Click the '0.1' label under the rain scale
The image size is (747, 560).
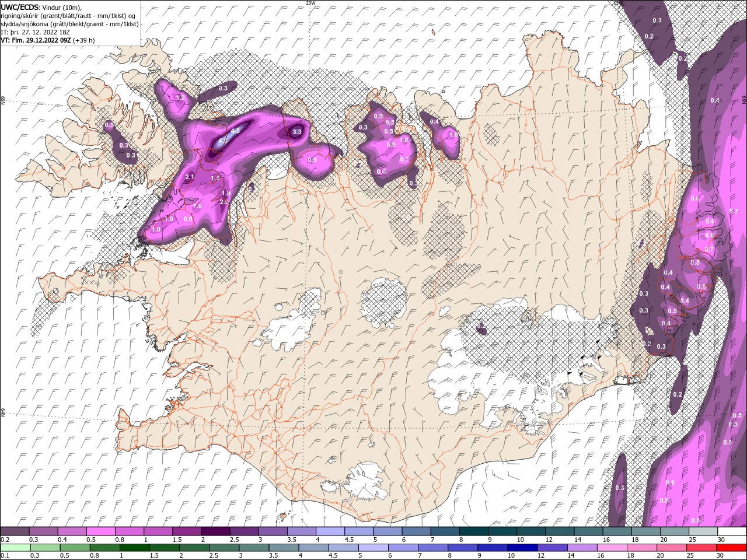pos(4,556)
